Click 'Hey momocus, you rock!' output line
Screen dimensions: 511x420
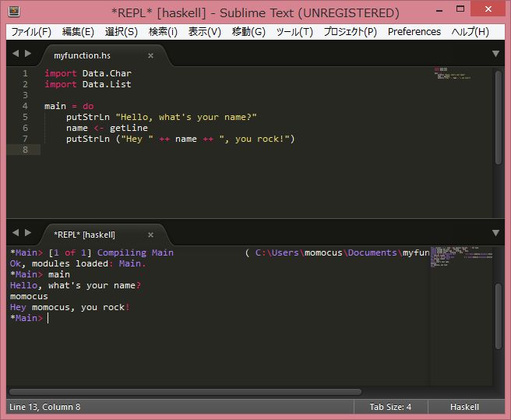70,307
